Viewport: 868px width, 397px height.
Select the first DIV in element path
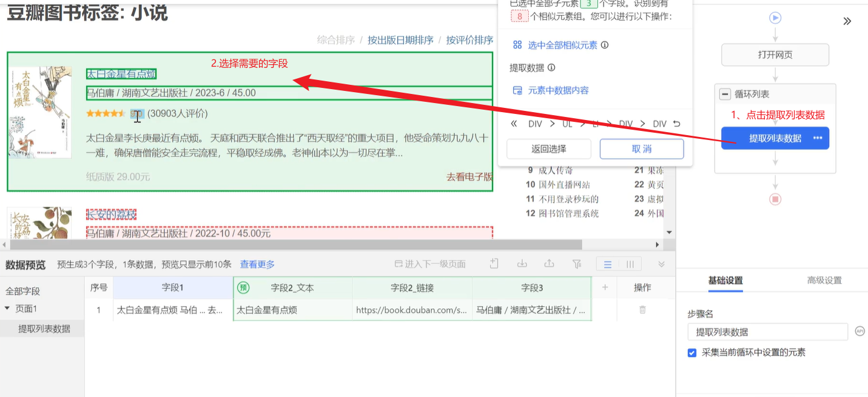535,124
